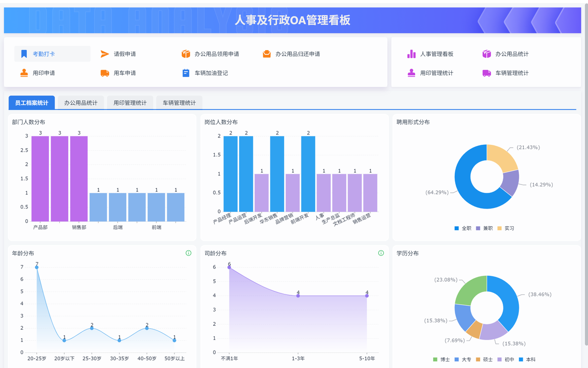Click the 20-25岁 data point valued 7

coord(37,267)
